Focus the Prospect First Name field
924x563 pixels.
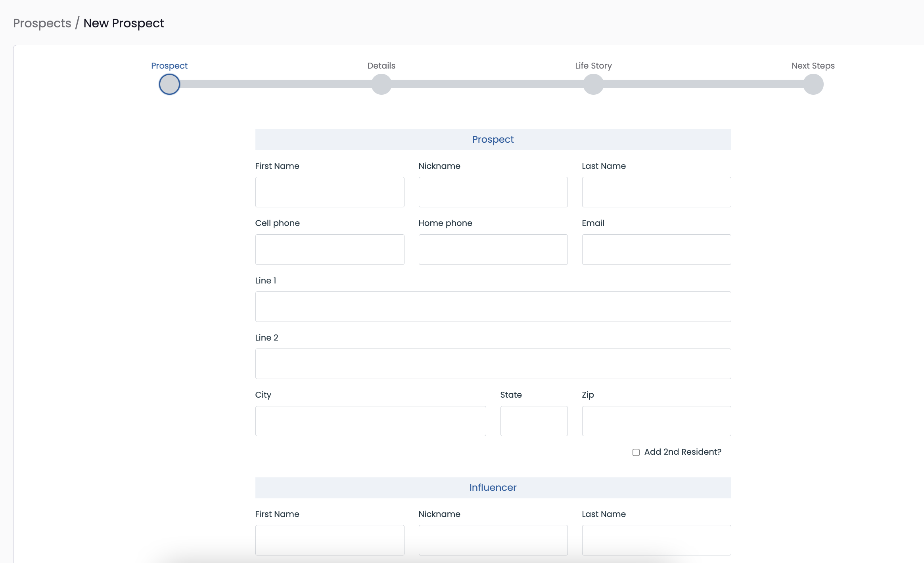tap(330, 192)
